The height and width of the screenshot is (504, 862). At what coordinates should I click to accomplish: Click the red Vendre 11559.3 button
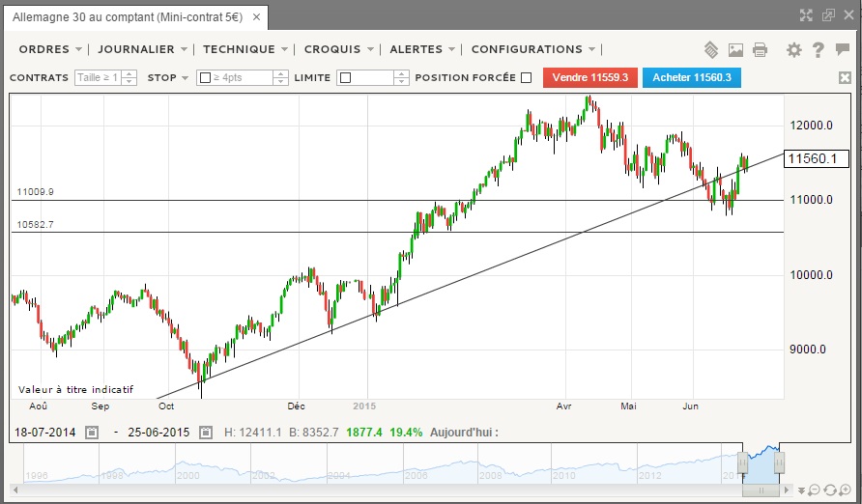(x=590, y=78)
